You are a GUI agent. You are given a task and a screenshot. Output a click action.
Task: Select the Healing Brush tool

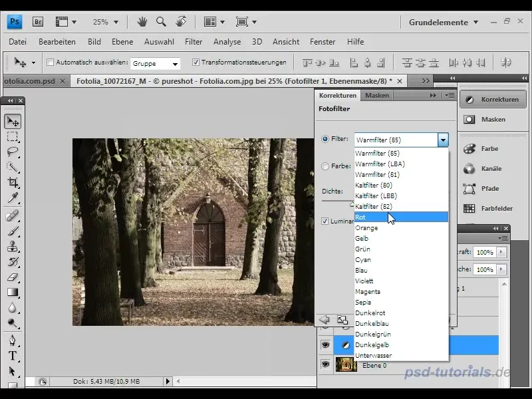tap(13, 216)
